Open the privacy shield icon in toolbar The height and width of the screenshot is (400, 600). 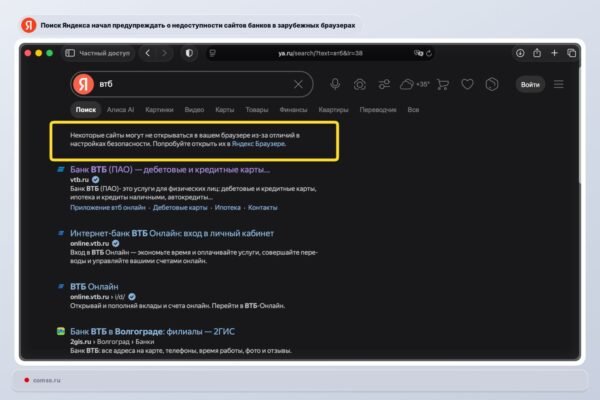click(x=189, y=53)
